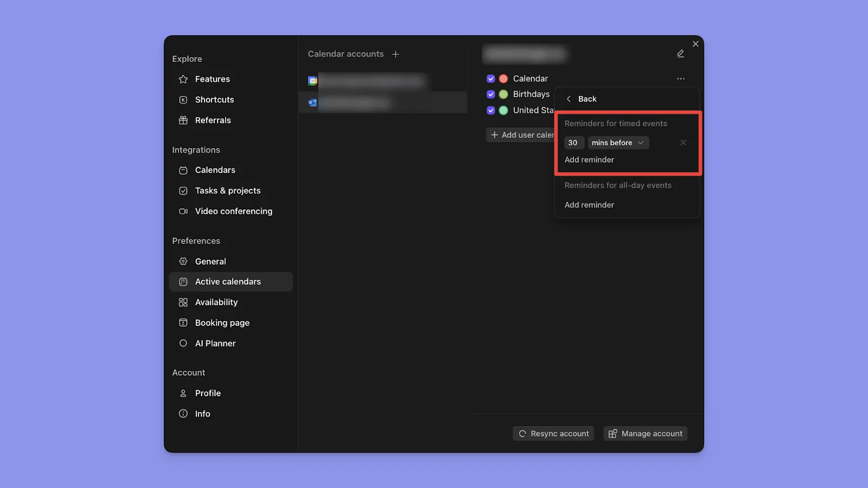Open the mins before dropdown
868x488 pixels.
[618, 143]
